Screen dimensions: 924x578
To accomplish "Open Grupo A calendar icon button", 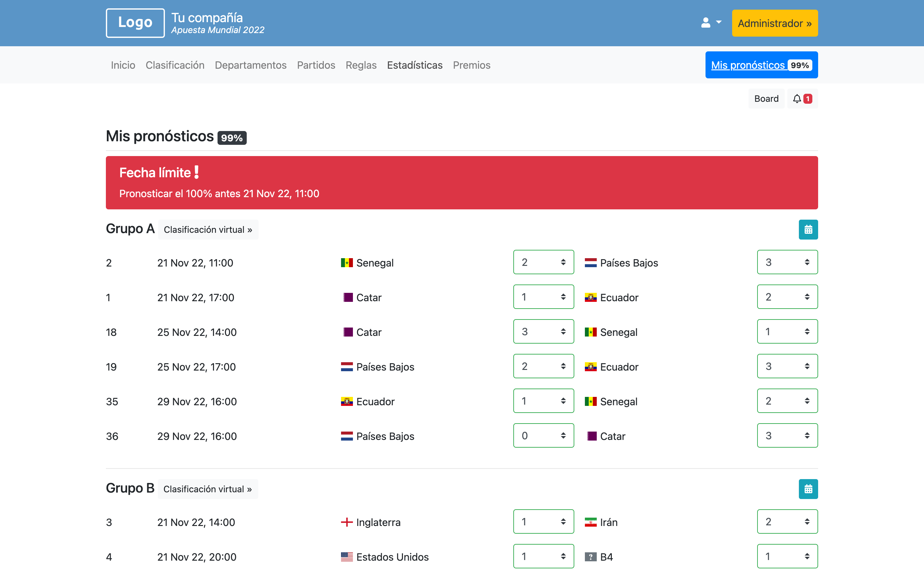I will click(808, 229).
